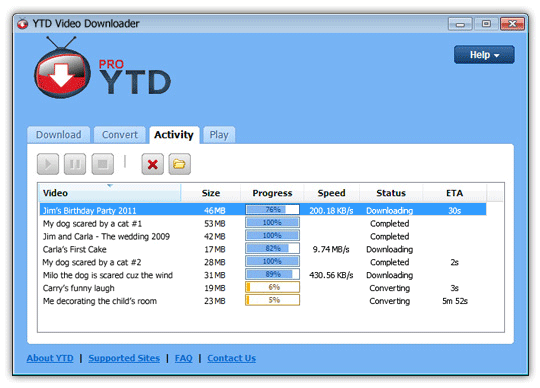Open the Supported Sites link
This screenshot has height=388, width=540.
(x=124, y=358)
